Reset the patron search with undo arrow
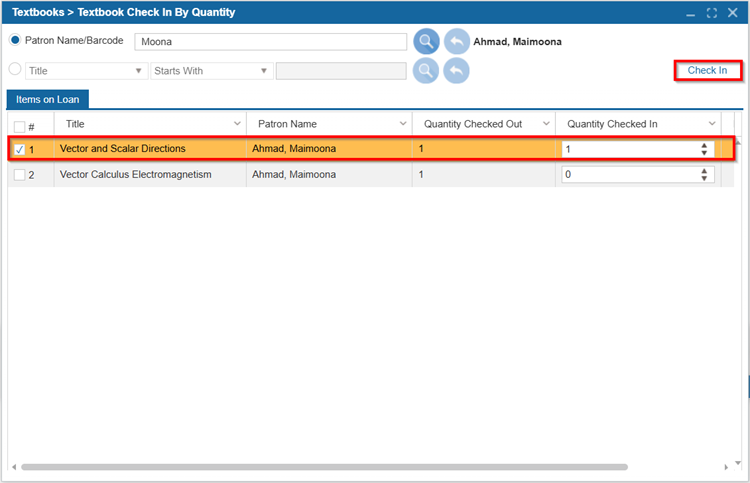This screenshot has width=750, height=483. (456, 42)
